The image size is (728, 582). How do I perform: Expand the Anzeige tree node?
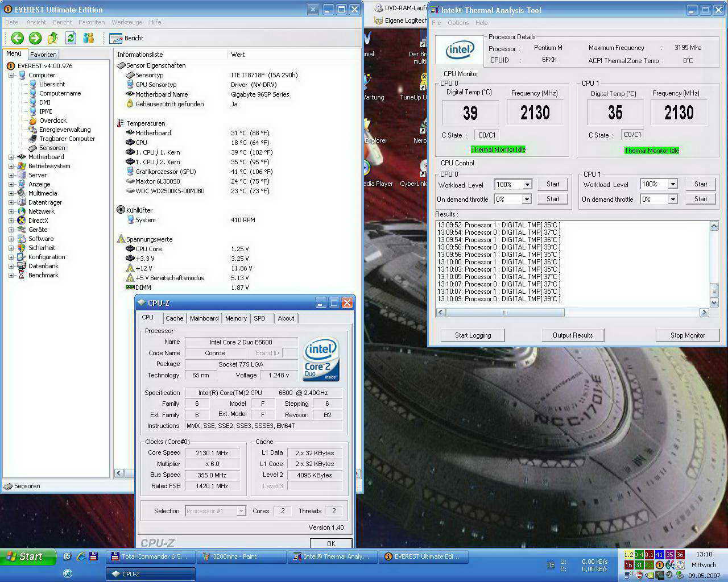[11, 184]
